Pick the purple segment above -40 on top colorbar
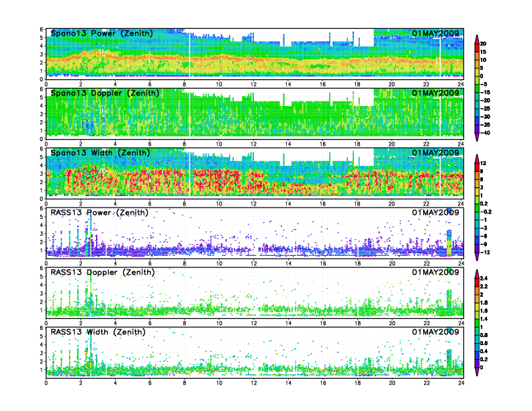The image size is (532, 411). [477, 129]
